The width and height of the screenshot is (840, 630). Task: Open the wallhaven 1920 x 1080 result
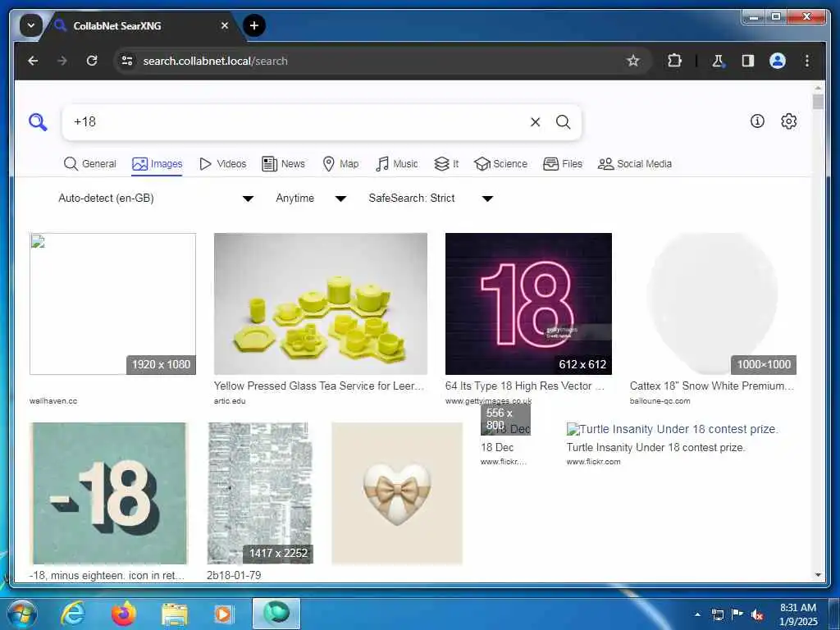pyautogui.click(x=112, y=304)
